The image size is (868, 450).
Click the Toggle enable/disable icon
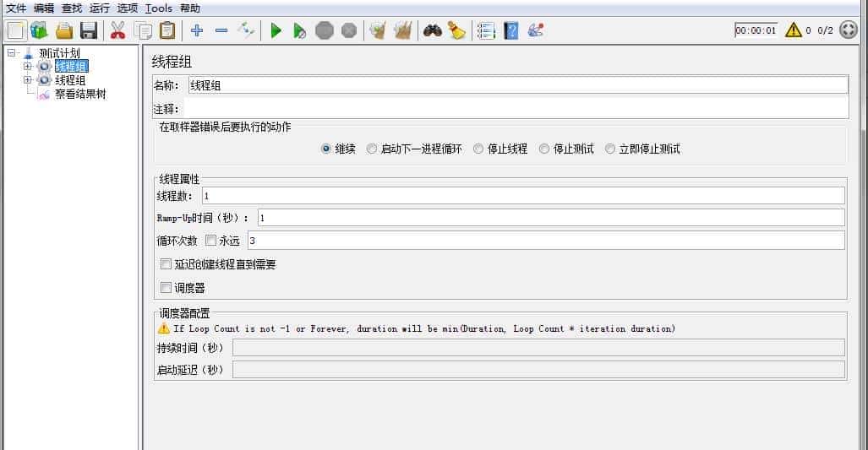point(246,30)
